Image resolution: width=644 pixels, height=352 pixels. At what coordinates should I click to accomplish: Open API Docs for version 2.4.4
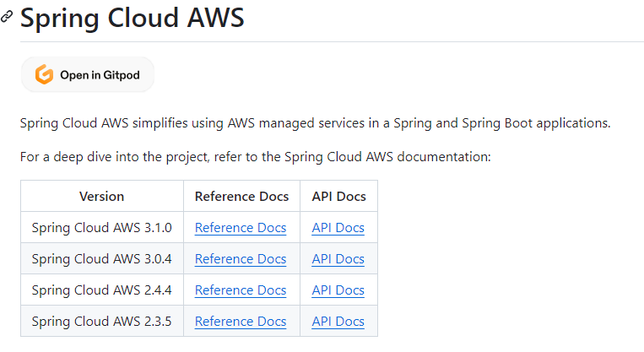tap(338, 290)
